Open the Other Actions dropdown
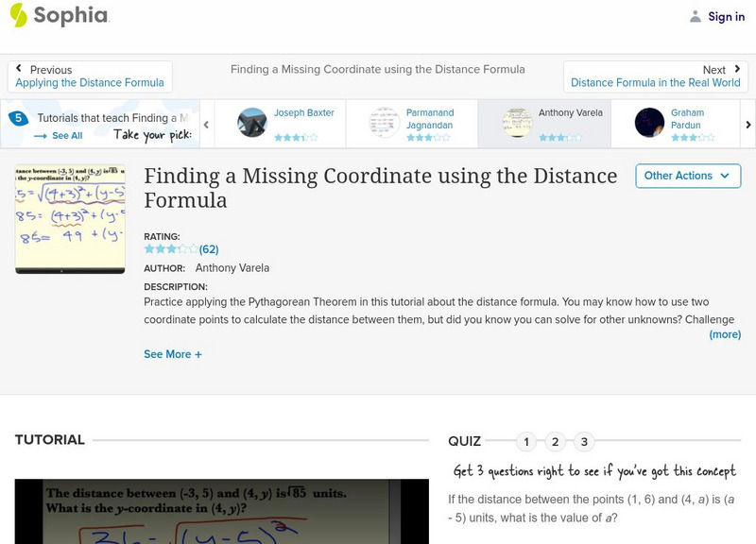The width and height of the screenshot is (756, 544). (688, 176)
